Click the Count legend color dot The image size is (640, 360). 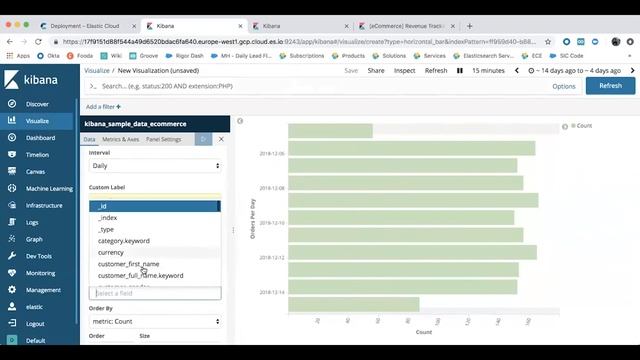click(x=573, y=126)
